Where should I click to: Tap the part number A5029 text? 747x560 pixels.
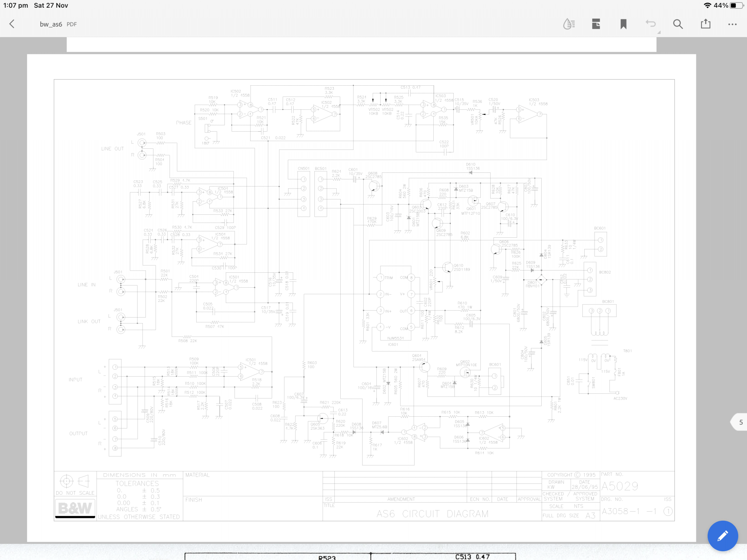[x=620, y=486]
